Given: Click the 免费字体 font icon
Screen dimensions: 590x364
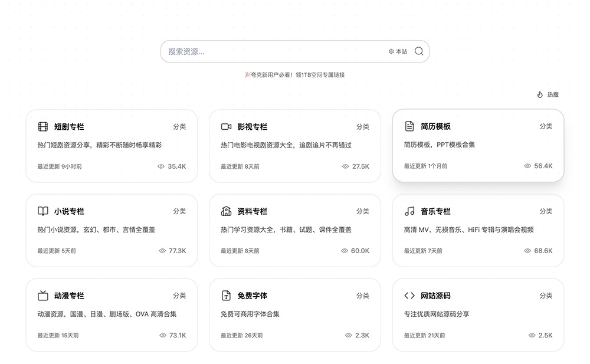Looking at the screenshot, I should (227, 295).
